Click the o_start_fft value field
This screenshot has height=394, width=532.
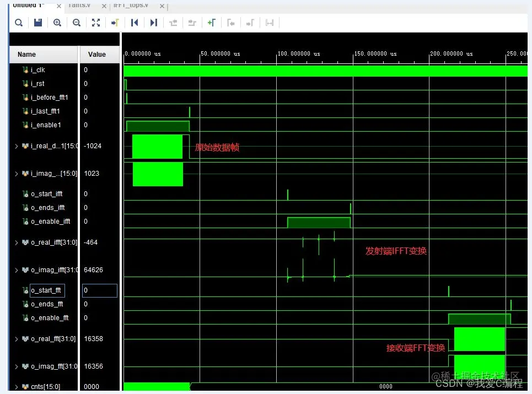point(100,290)
